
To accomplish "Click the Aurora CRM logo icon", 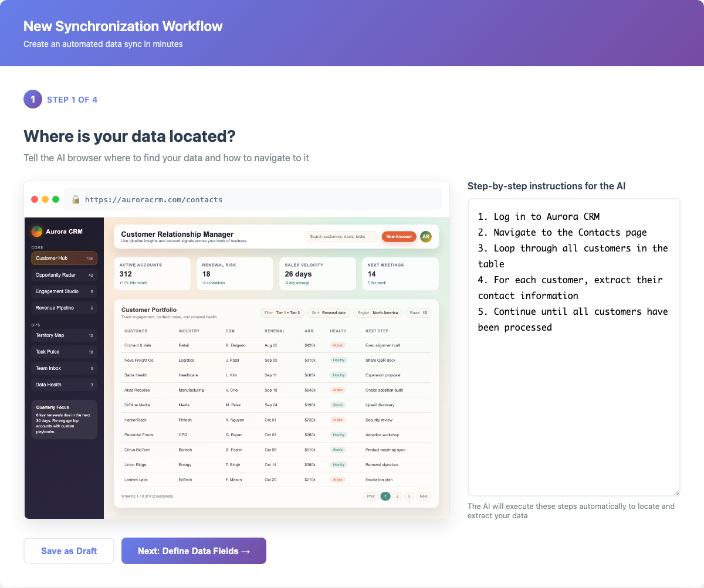I will tap(36, 231).
